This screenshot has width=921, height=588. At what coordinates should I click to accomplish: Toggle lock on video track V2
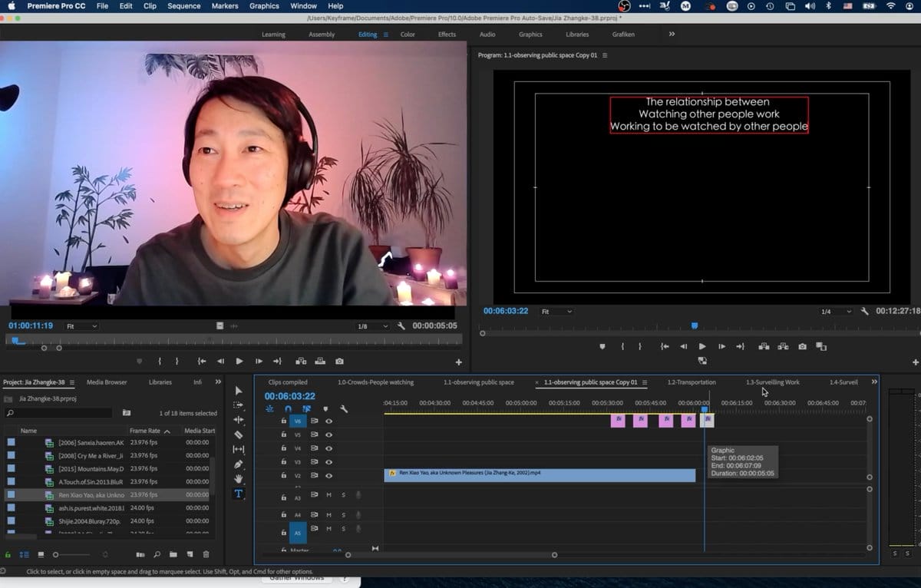click(283, 476)
